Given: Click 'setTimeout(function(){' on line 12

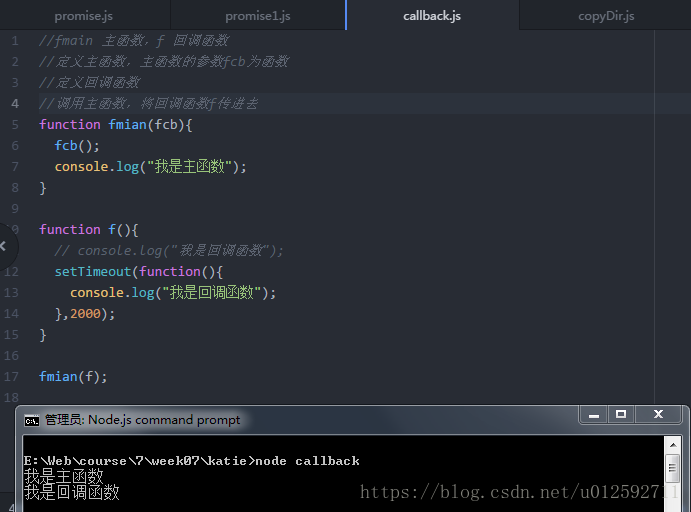Looking at the screenshot, I should pos(139,271).
